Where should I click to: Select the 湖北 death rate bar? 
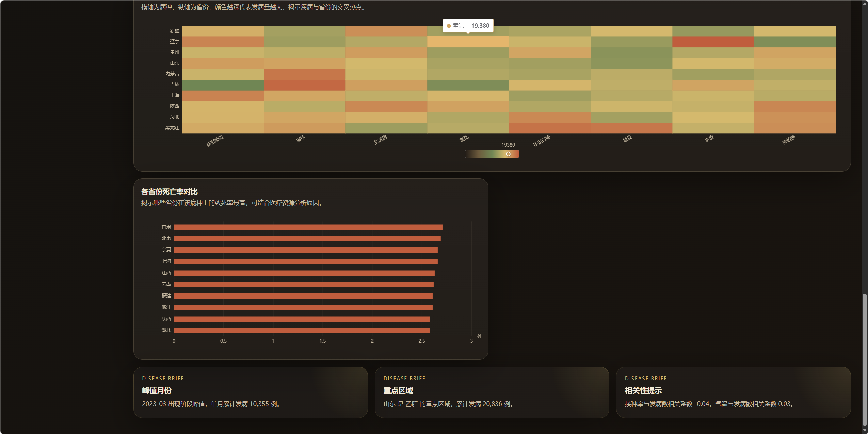[302, 331]
